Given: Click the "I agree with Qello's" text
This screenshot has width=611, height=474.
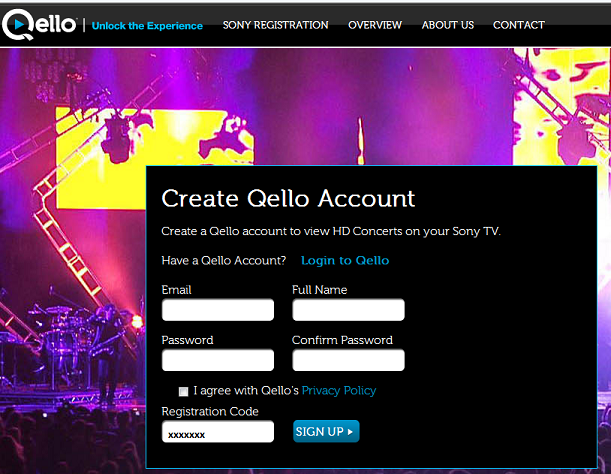Looking at the screenshot, I should coord(246,391).
